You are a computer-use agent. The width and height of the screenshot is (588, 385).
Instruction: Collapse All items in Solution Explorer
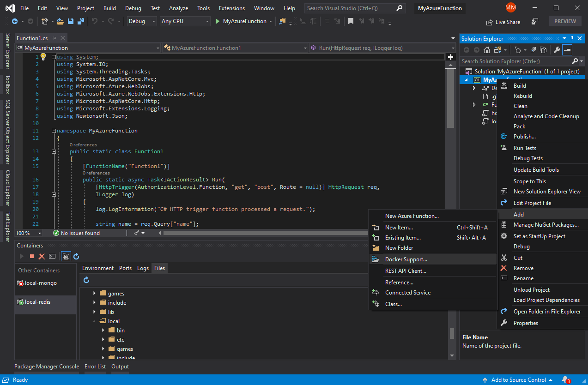pos(533,49)
